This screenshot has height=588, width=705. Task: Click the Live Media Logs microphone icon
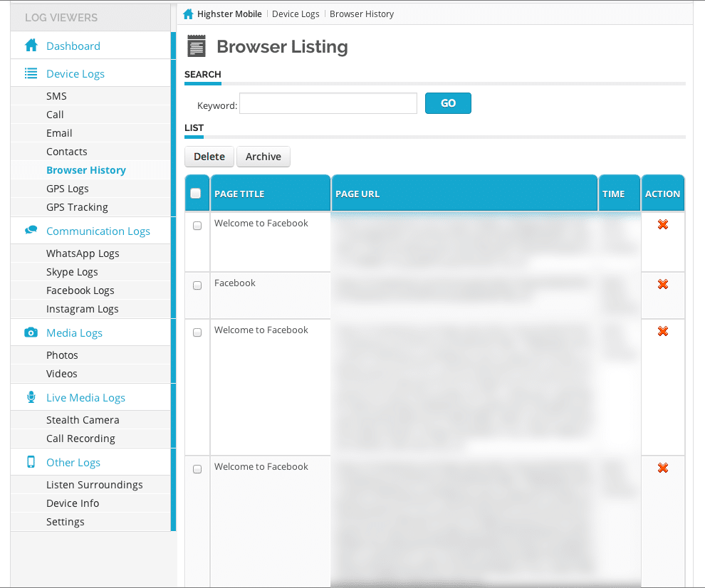(31, 397)
